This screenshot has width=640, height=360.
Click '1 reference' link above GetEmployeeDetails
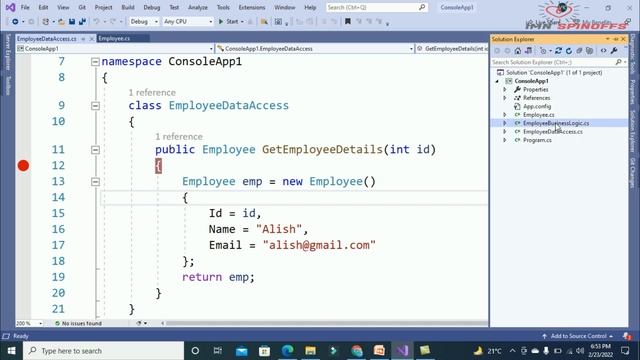pyautogui.click(x=179, y=137)
